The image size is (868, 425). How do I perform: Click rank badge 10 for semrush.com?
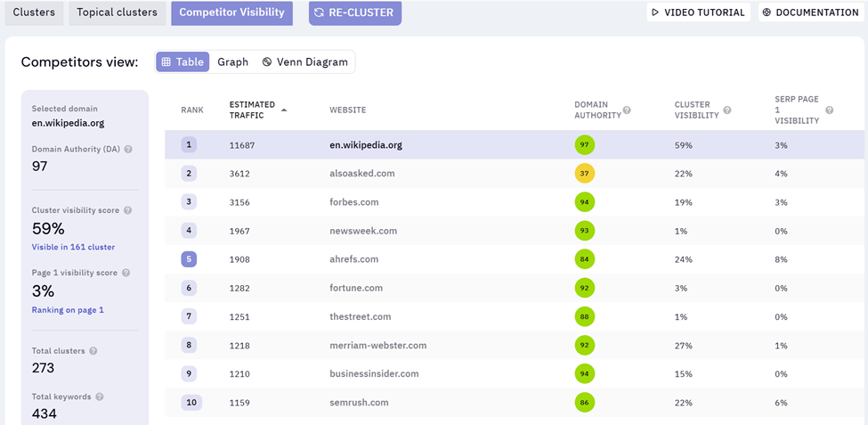coord(191,403)
